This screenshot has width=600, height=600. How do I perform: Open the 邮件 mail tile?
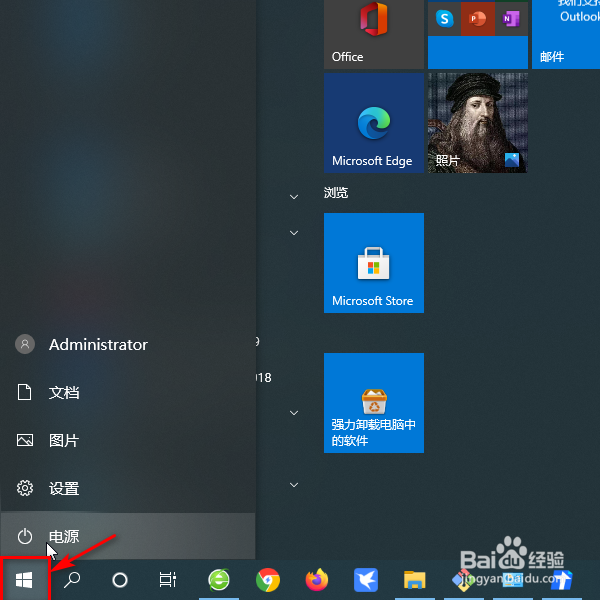click(566, 34)
